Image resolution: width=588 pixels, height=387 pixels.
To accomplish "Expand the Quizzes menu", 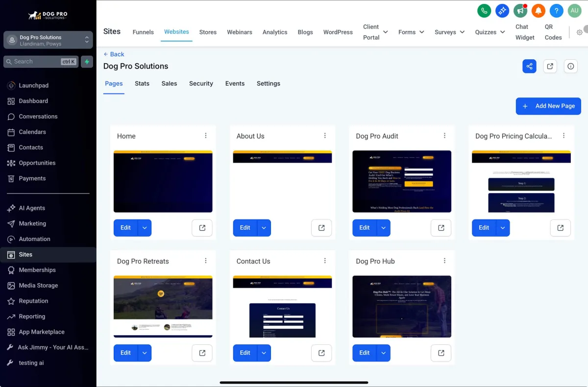I will [x=490, y=32].
